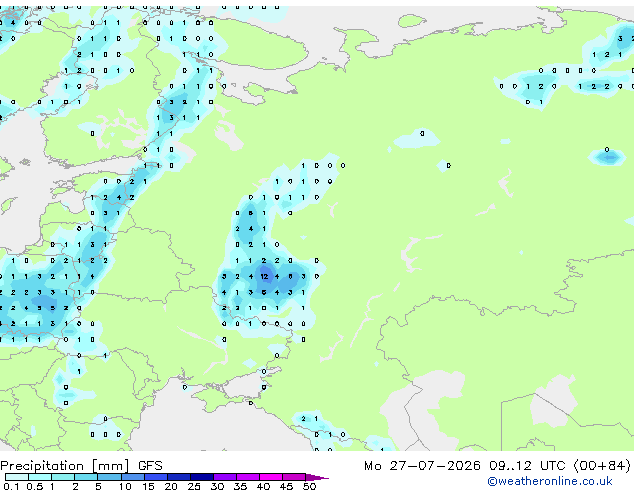Click the legend label '20'
Image resolution: width=634 pixels, height=490 pixels.
point(171,486)
